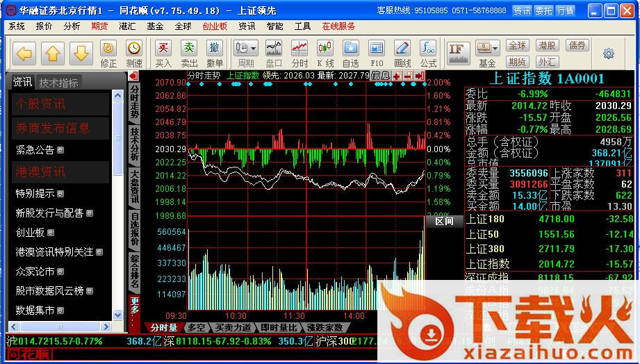The width and height of the screenshot is (640, 364).
Task: Open settings gear icon in toolbar
Action: (x=608, y=53)
